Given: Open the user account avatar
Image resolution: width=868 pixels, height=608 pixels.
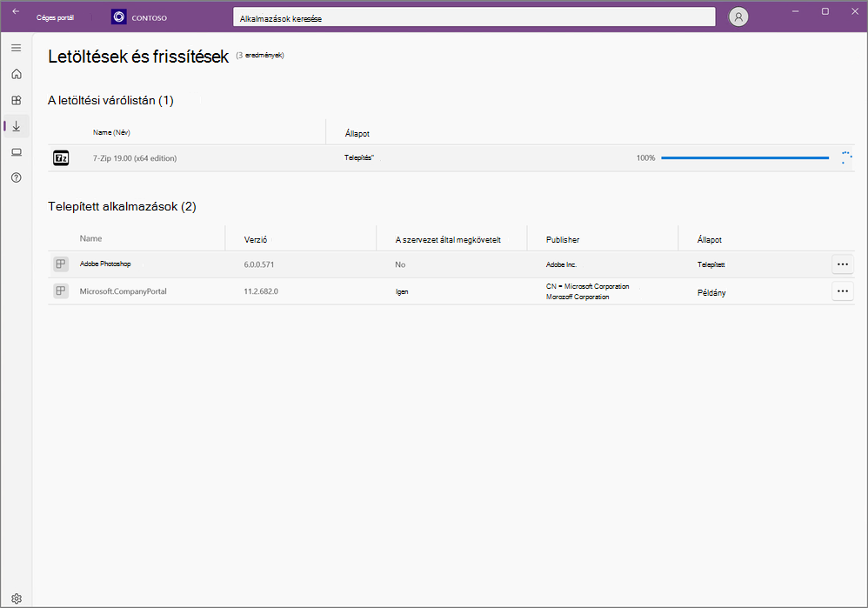Looking at the screenshot, I should (x=738, y=17).
